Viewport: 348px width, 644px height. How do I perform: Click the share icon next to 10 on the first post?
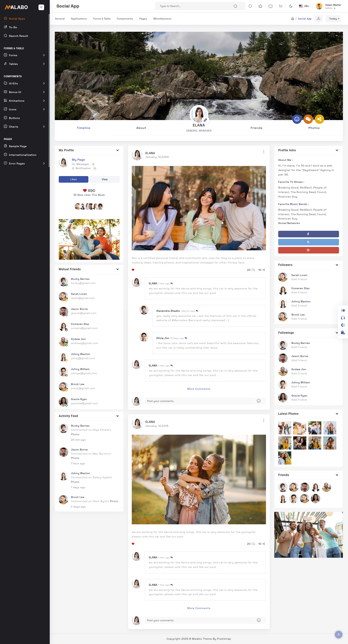[x=264, y=270]
